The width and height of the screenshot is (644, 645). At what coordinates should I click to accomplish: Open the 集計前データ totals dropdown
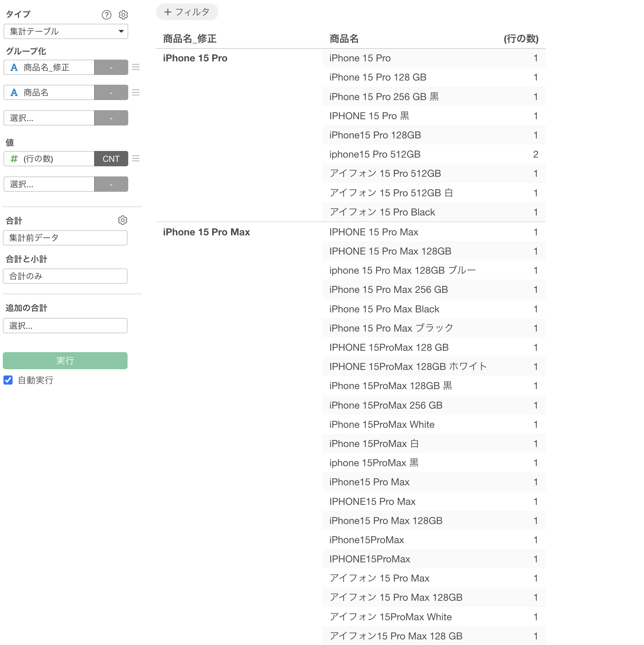click(x=65, y=238)
